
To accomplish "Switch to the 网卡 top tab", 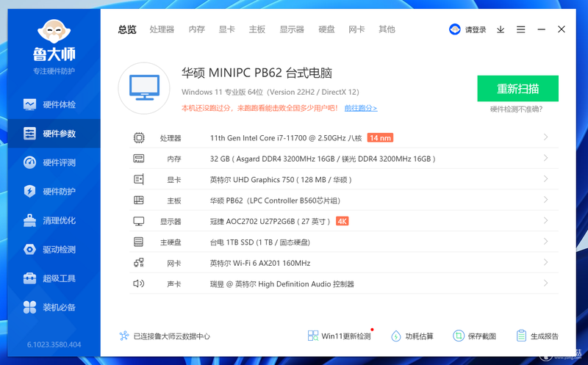I will [x=356, y=29].
